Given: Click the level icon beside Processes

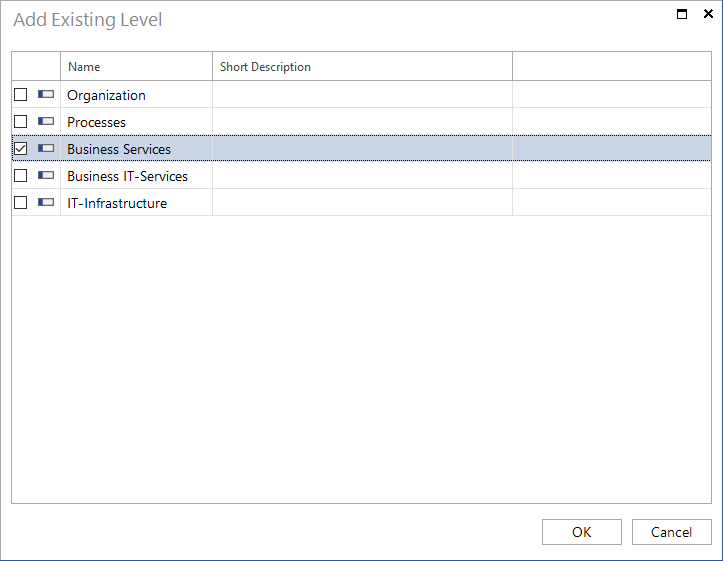Looking at the screenshot, I should coord(46,122).
